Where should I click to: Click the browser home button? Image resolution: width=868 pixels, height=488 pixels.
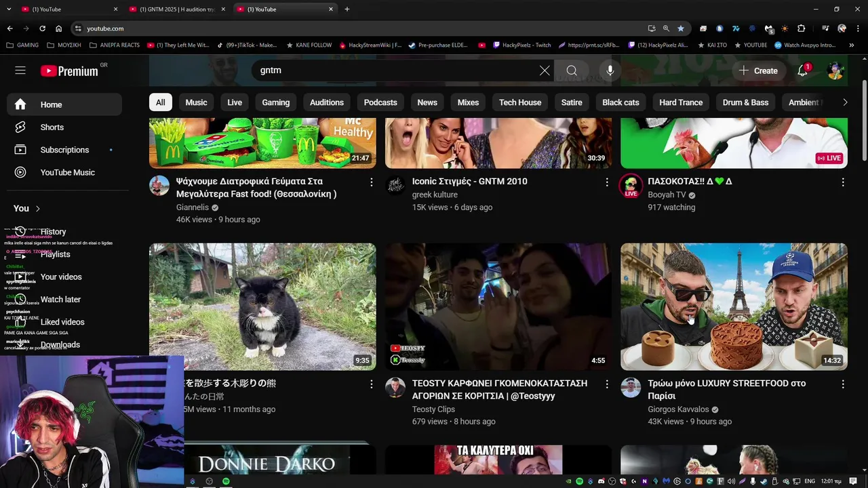(59, 28)
